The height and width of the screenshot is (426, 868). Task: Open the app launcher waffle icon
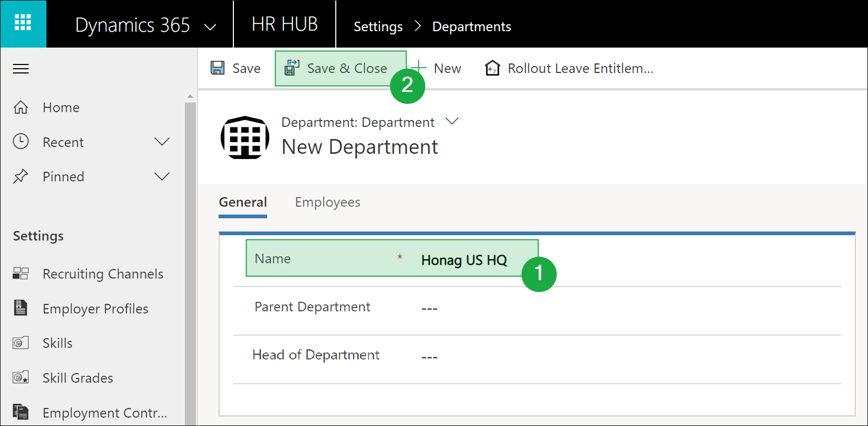pos(23,24)
